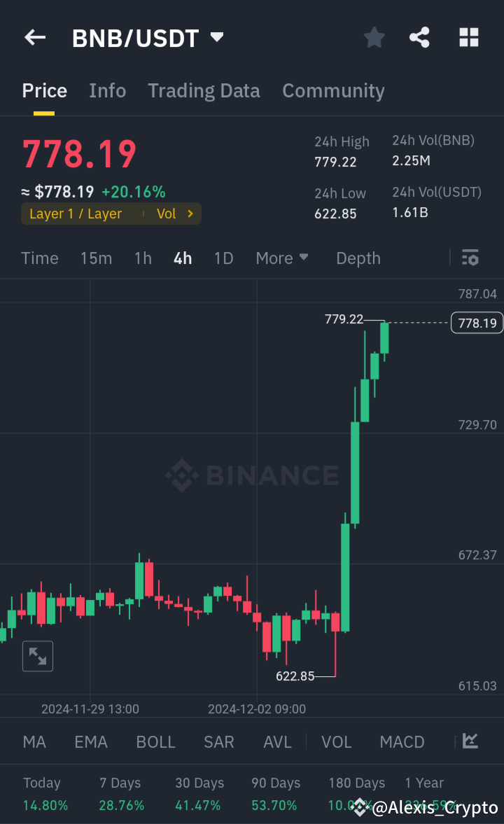Expand the More timeframe dropdown

281,258
